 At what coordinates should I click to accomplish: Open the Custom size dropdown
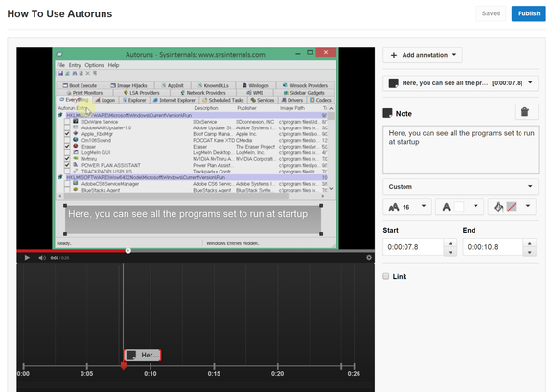[460, 187]
